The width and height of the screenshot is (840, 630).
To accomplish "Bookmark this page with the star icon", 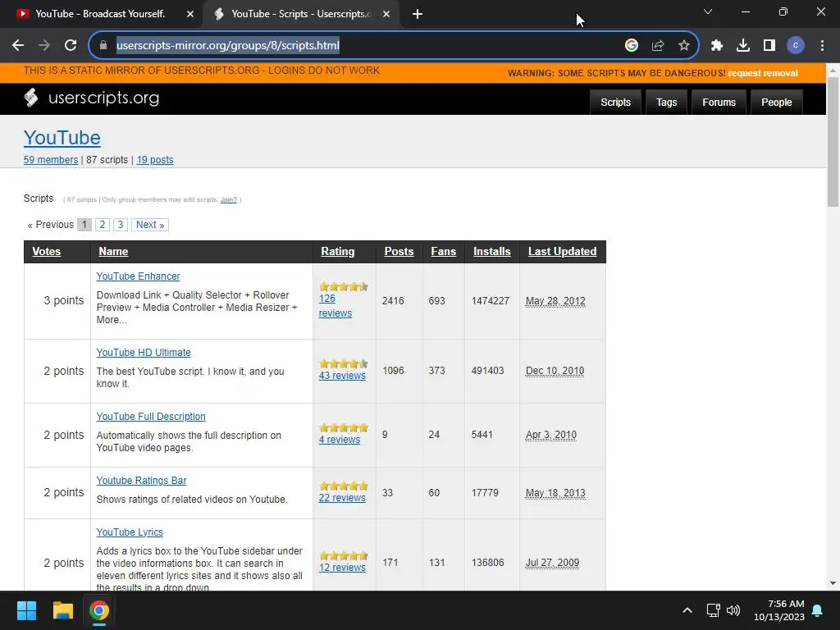I will 684,46.
